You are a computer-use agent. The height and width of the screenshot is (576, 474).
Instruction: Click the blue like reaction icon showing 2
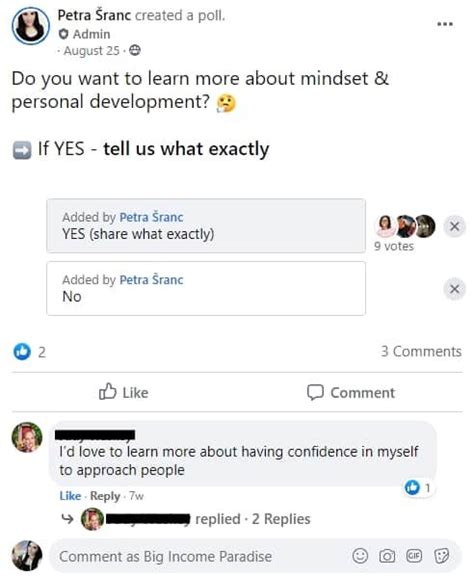[x=22, y=352]
